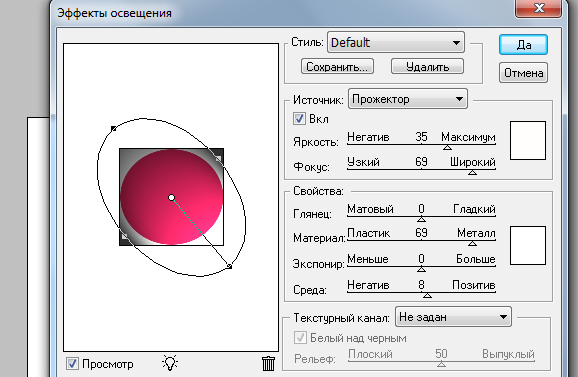Click the trash can delete-light icon

click(x=268, y=363)
